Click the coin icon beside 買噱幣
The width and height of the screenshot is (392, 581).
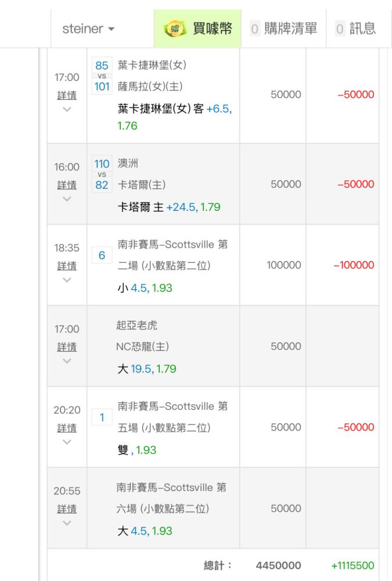(x=175, y=29)
